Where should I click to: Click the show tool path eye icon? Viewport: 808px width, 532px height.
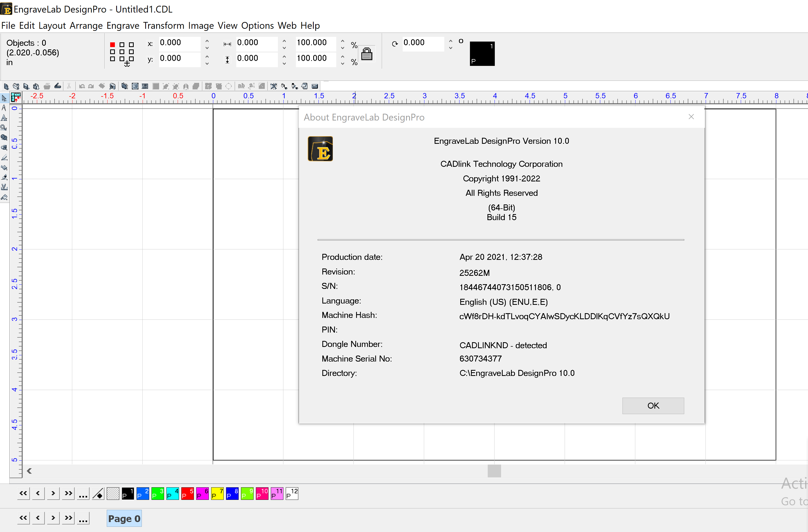[x=294, y=86]
